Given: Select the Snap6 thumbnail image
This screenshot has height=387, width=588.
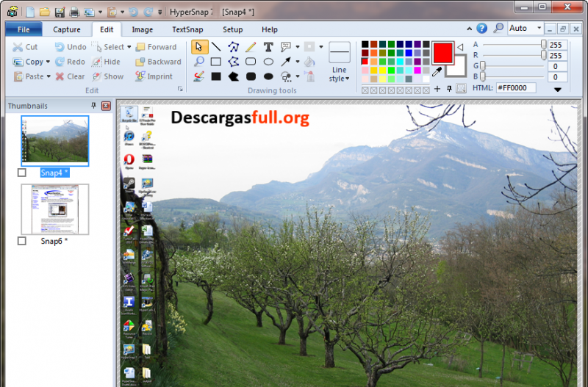Looking at the screenshot, I should (x=55, y=209).
